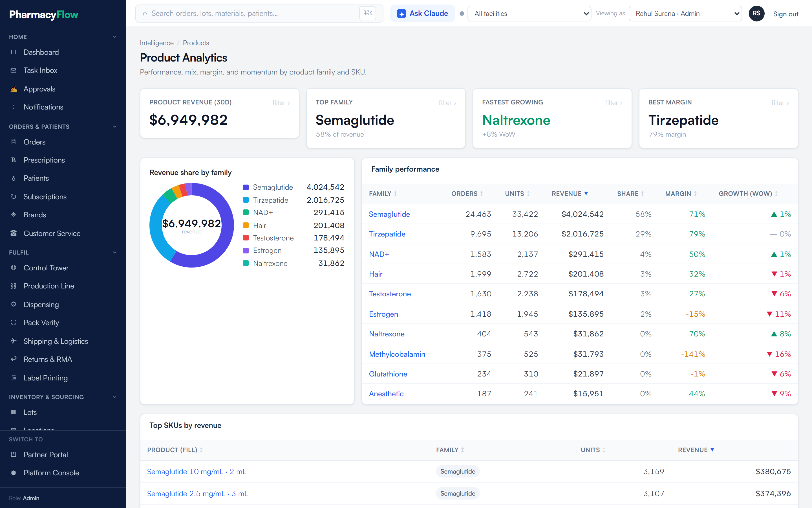The height and width of the screenshot is (508, 812).
Task: Click the search orders input field
Action: tap(259, 14)
